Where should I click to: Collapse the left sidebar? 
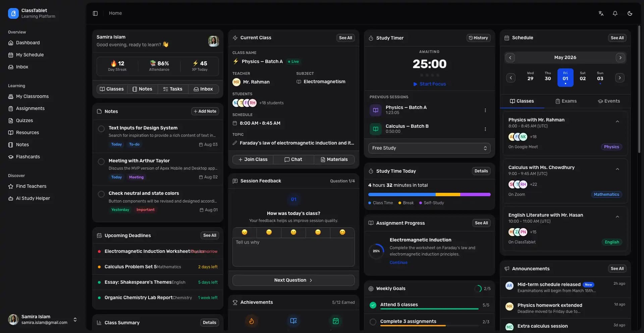tap(95, 13)
